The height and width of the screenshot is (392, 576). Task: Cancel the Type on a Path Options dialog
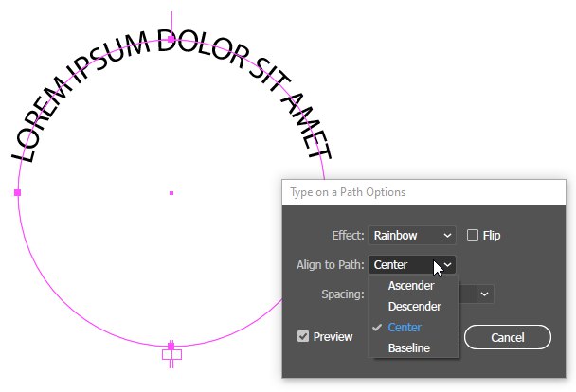(x=508, y=337)
